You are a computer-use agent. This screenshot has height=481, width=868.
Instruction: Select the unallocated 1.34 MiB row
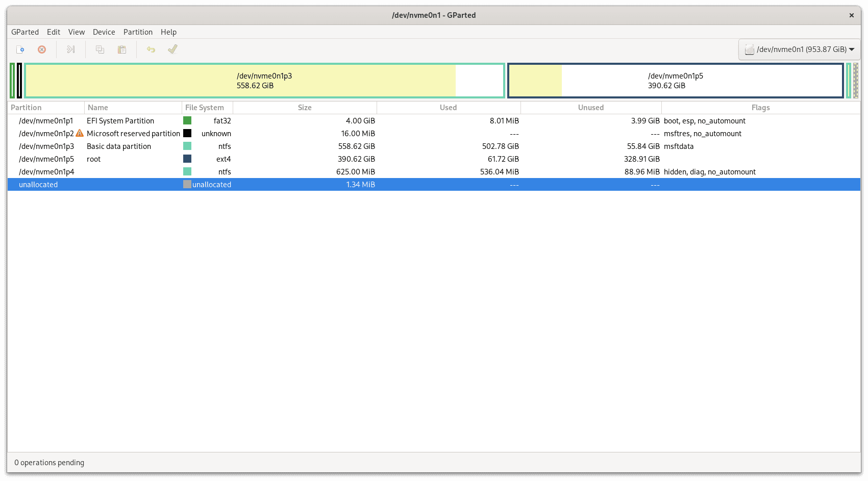point(255,184)
